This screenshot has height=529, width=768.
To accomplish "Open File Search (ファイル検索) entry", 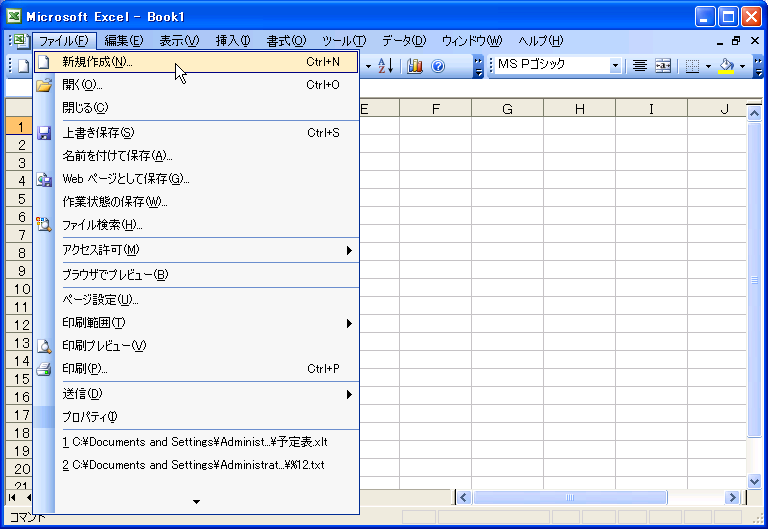I will (196, 225).
